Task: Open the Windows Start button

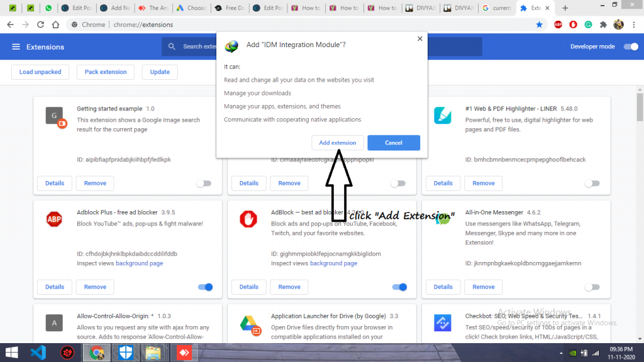Action: click(11, 353)
